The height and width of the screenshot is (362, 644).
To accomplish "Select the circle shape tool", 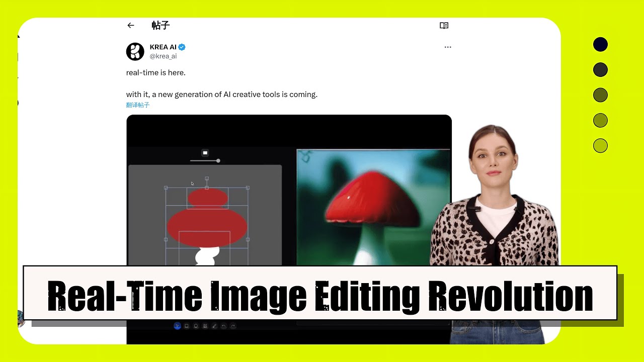I will (196, 326).
